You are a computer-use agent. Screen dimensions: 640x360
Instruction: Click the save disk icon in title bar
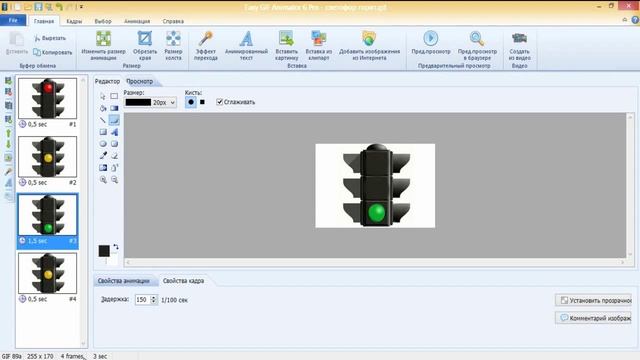click(x=38, y=7)
